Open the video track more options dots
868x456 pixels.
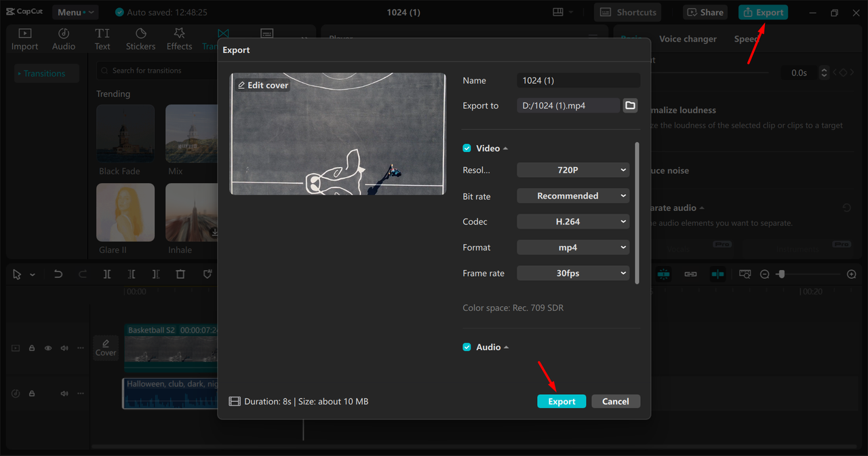pyautogui.click(x=81, y=348)
